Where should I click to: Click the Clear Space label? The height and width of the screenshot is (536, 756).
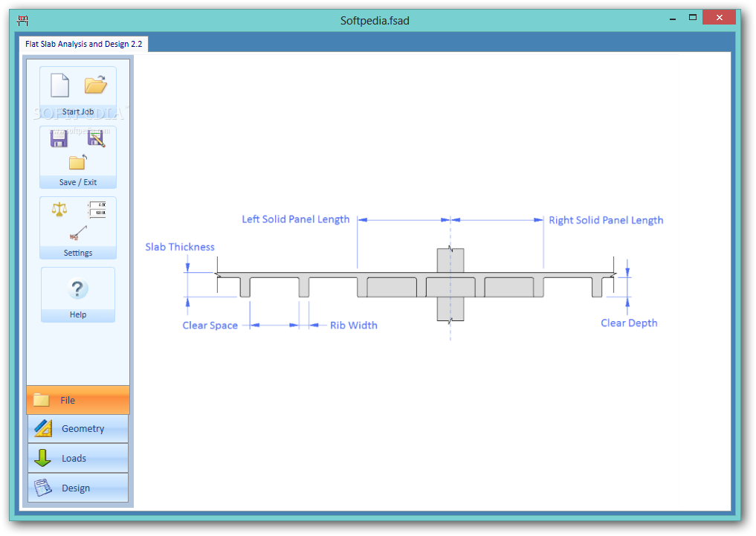pos(210,326)
